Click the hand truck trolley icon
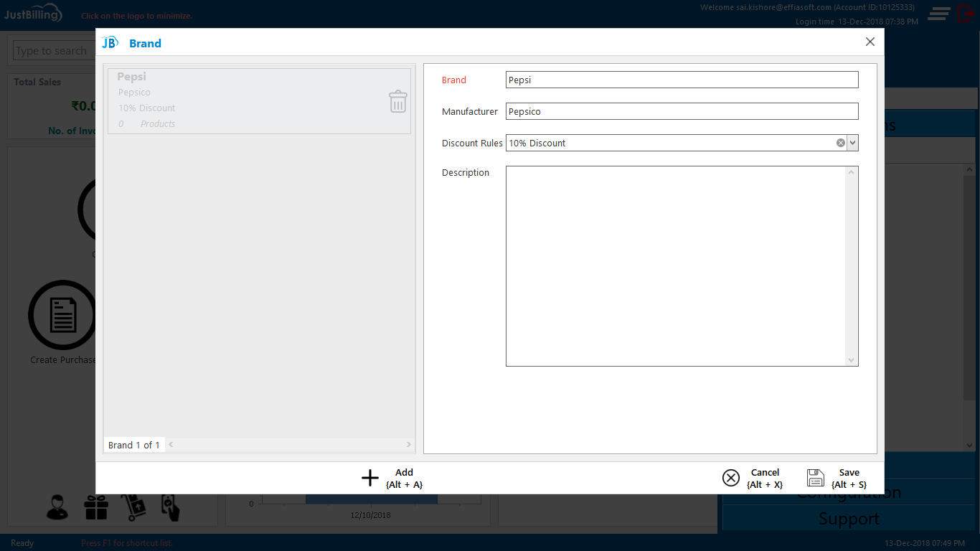The height and width of the screenshot is (551, 980). (133, 507)
